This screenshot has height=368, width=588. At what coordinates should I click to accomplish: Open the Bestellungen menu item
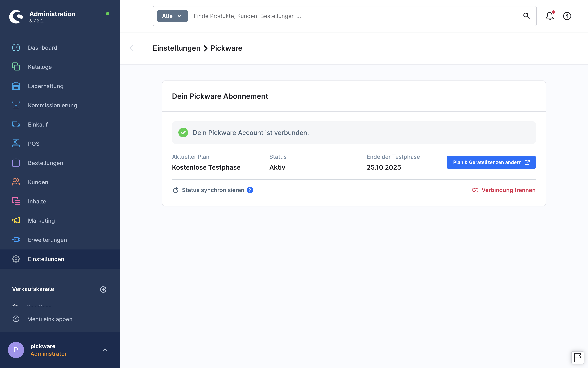pyautogui.click(x=45, y=163)
